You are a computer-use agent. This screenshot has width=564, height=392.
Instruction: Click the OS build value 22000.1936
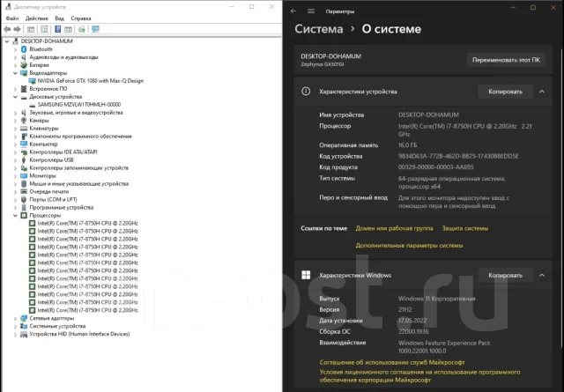tap(413, 331)
